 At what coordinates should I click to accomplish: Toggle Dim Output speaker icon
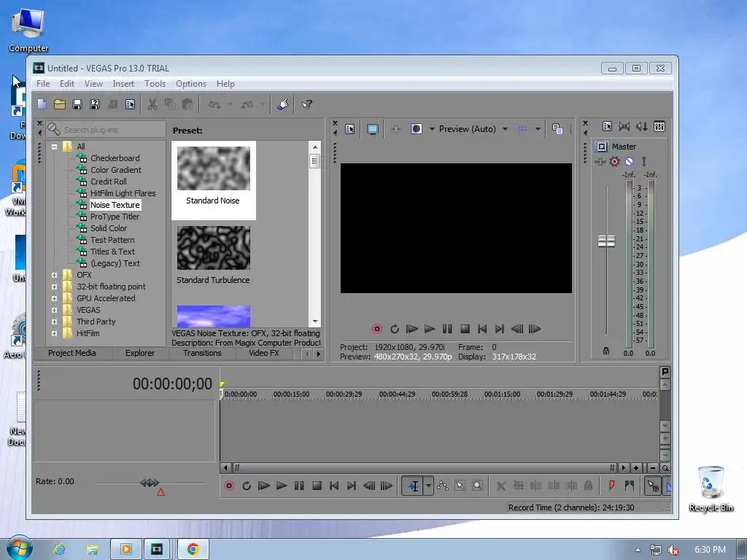[x=642, y=126]
